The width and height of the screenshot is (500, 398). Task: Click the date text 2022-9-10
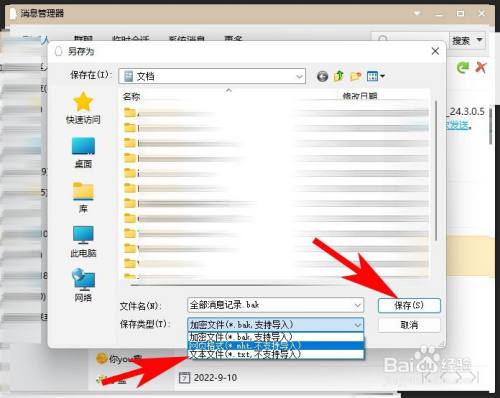coord(215,378)
